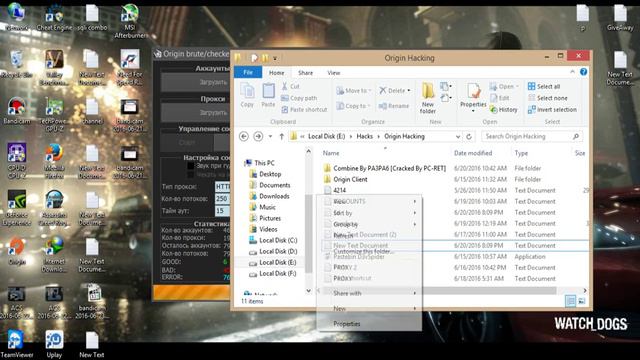Open the File tab
This screenshot has width=640, height=360.
tap(248, 72)
